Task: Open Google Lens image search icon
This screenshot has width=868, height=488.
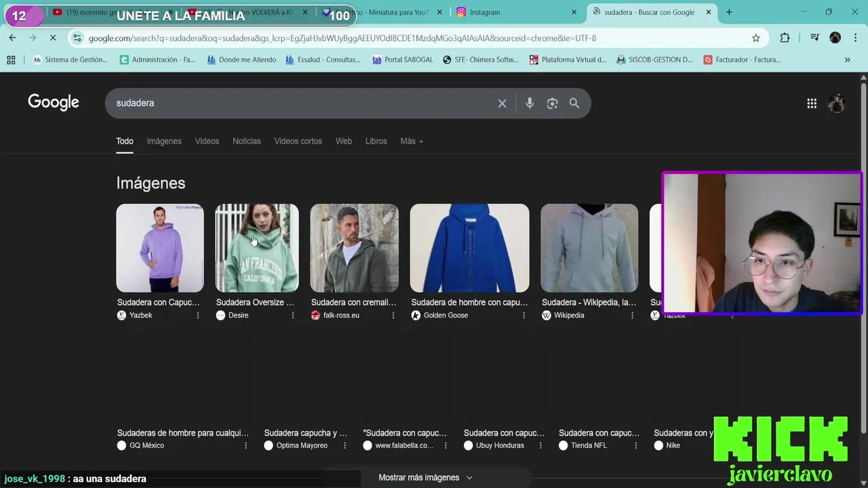Action: click(552, 103)
